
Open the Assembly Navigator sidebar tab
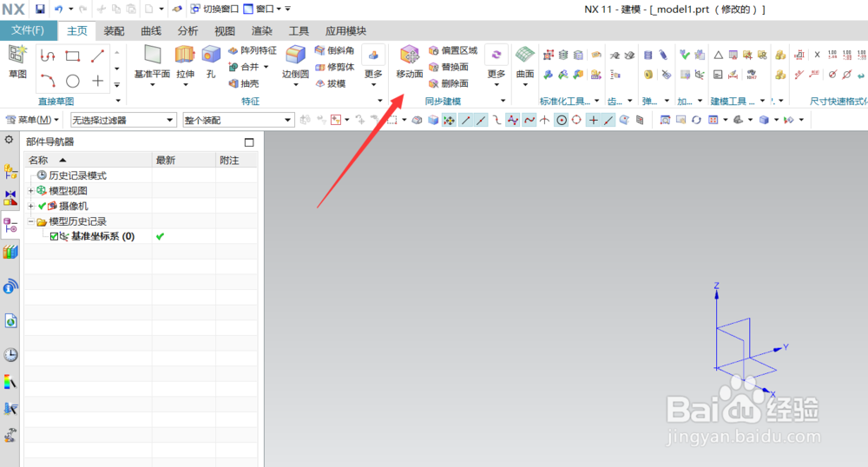click(x=10, y=172)
